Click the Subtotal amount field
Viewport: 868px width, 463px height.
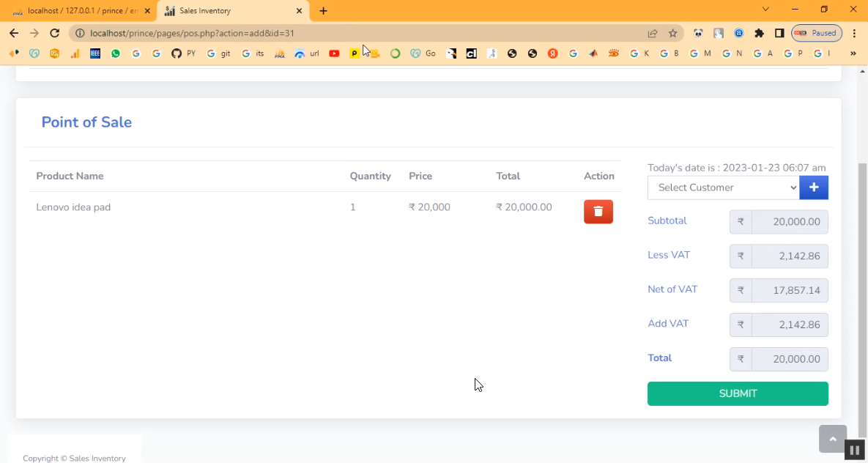click(x=790, y=221)
